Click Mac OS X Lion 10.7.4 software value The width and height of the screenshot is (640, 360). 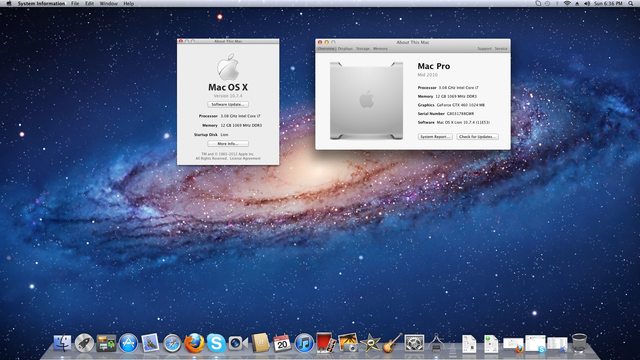click(x=463, y=122)
